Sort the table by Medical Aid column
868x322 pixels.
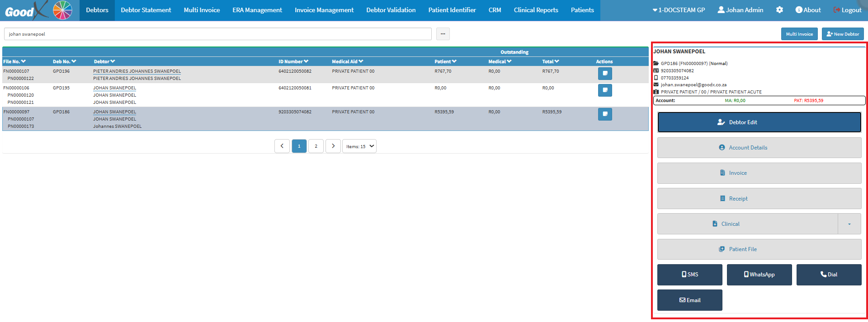tap(347, 61)
